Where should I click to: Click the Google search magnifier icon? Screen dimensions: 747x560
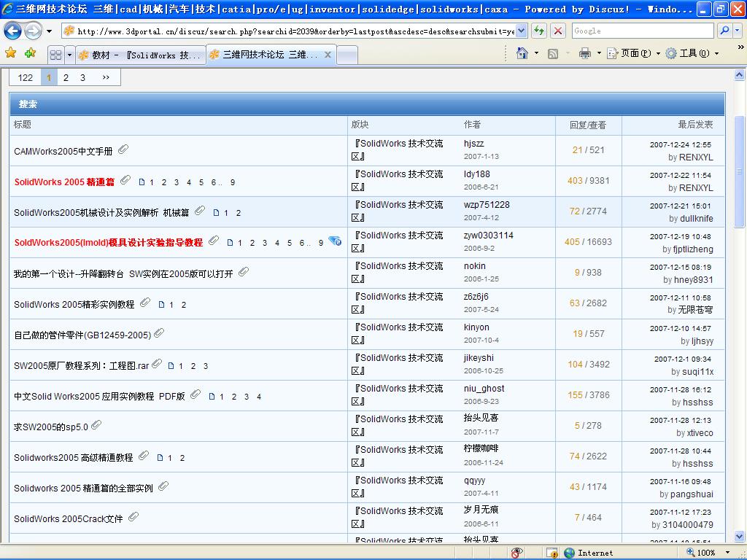tap(724, 31)
